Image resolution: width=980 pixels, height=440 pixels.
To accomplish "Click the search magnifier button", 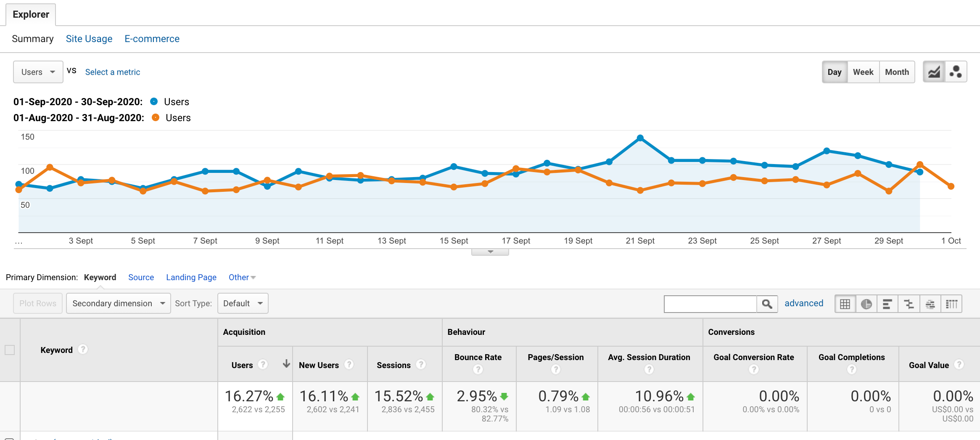I will click(x=767, y=304).
